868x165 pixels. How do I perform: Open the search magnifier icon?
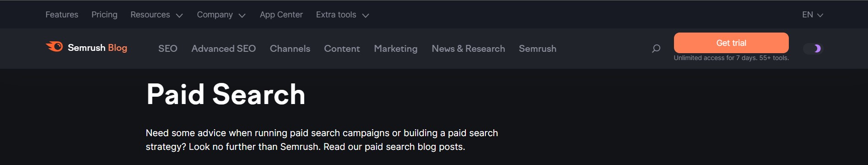point(656,49)
